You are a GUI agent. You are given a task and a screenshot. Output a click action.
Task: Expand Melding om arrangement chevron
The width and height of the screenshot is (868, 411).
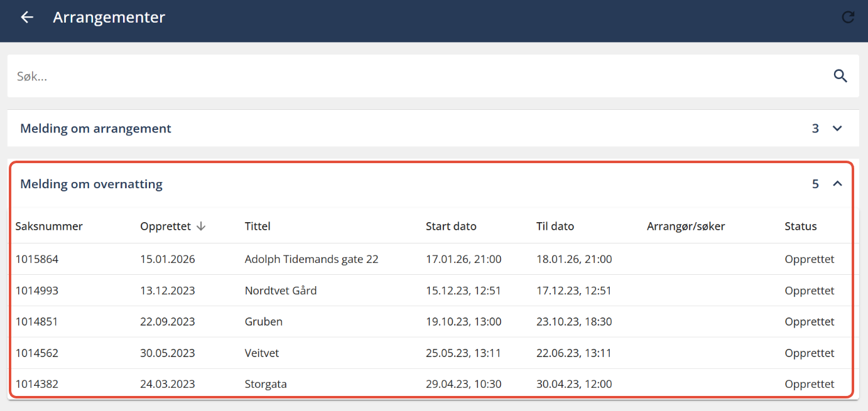coord(837,129)
